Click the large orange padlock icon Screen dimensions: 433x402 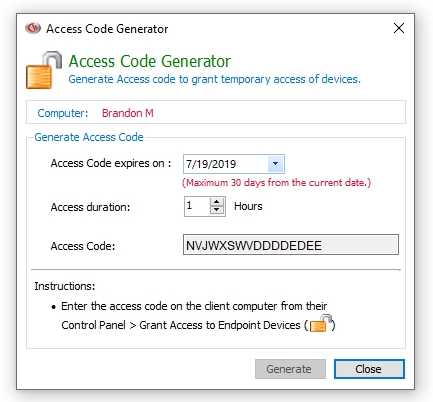coord(44,70)
